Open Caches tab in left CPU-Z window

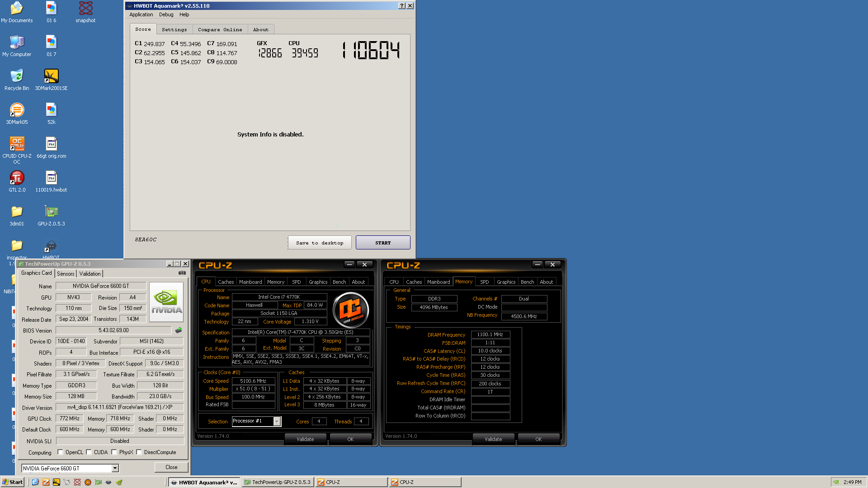pyautogui.click(x=226, y=282)
